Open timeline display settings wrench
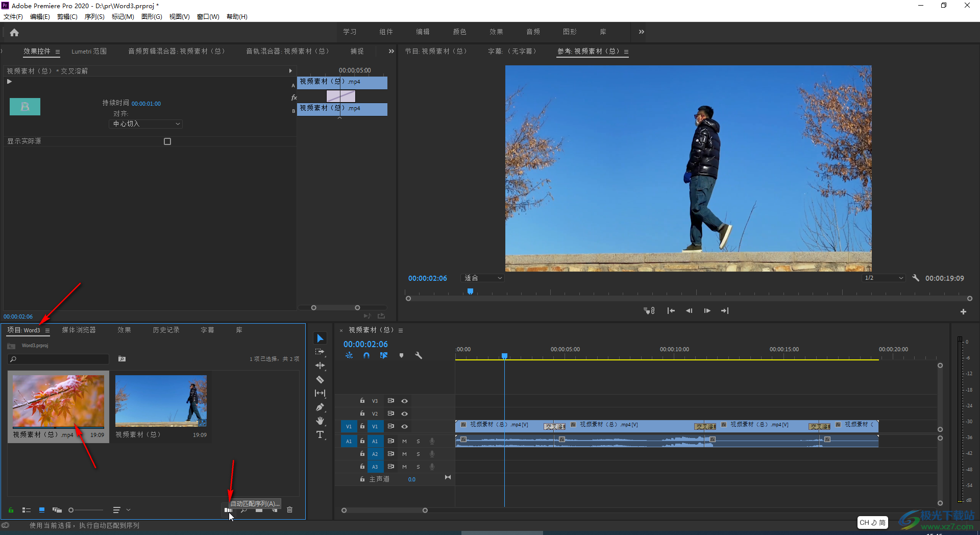The width and height of the screenshot is (980, 535). coord(419,355)
